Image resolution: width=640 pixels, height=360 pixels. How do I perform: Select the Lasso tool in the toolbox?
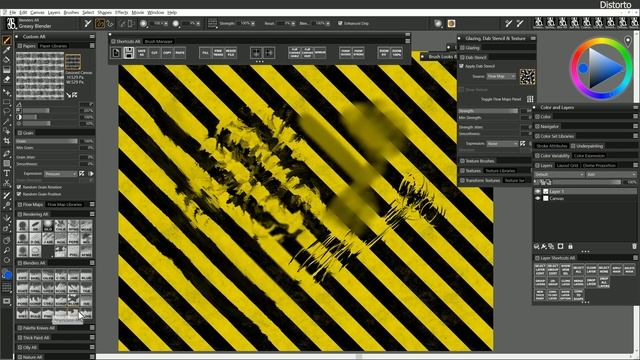point(7,111)
